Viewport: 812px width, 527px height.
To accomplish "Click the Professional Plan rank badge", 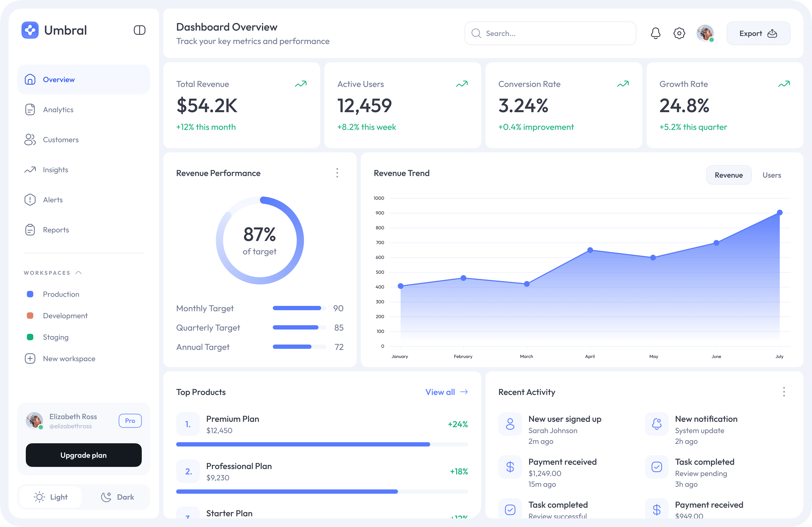I will [x=188, y=471].
